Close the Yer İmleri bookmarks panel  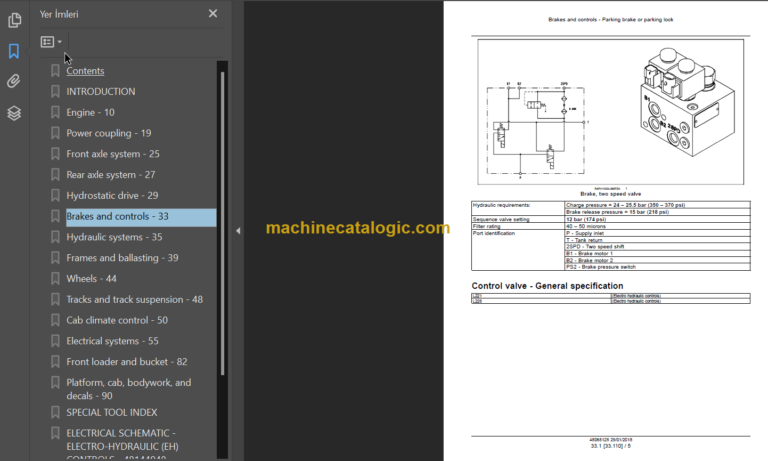213,14
